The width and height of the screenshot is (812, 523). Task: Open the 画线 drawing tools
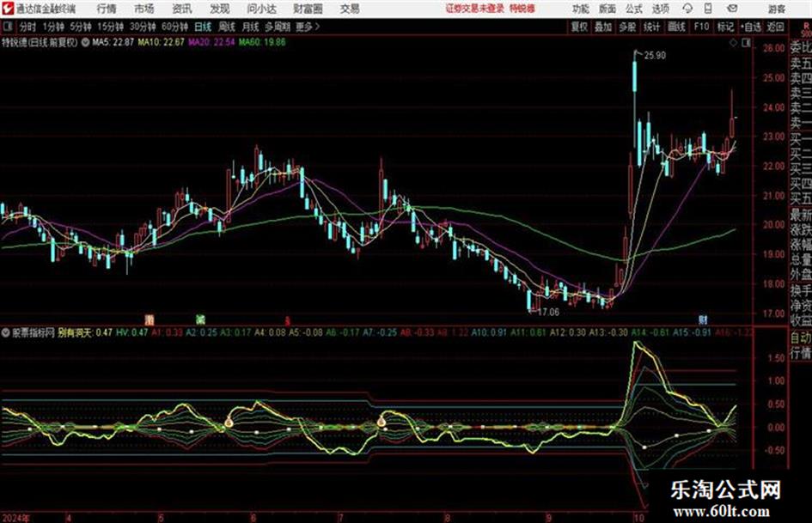coord(676,27)
